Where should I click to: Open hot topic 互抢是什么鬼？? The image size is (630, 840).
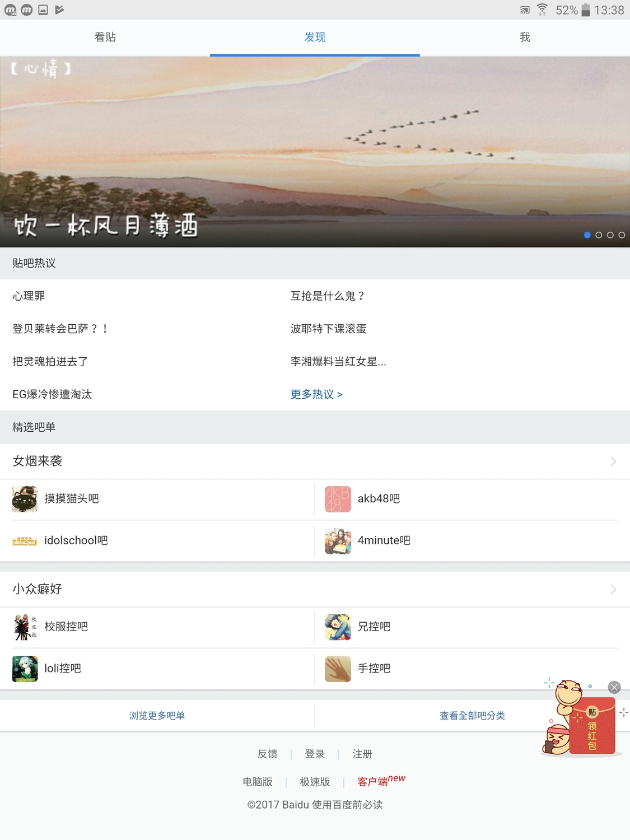pos(328,296)
